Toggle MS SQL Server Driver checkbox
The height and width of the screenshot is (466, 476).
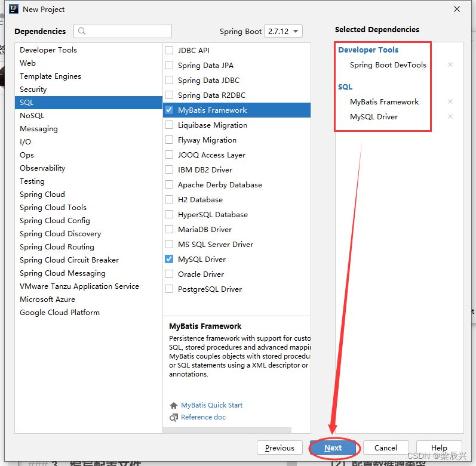pyautogui.click(x=169, y=244)
